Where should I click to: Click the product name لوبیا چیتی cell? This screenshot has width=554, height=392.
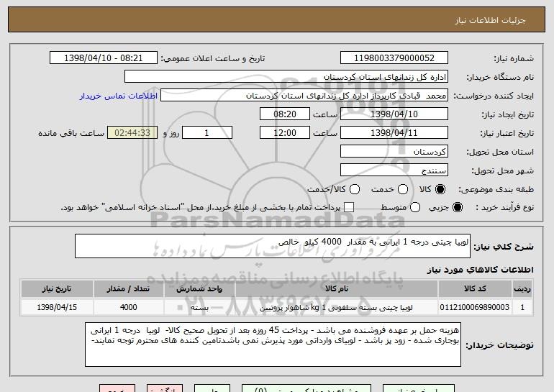click(x=337, y=307)
